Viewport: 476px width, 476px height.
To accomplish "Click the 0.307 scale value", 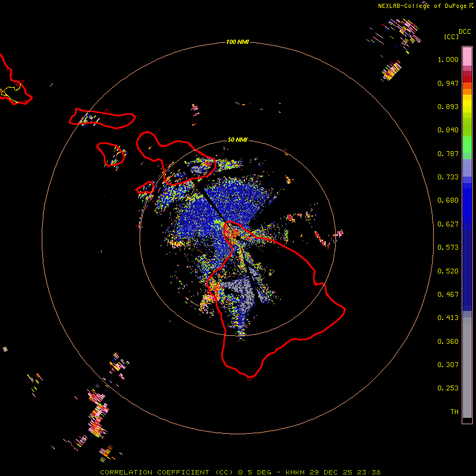I will coord(448,365).
